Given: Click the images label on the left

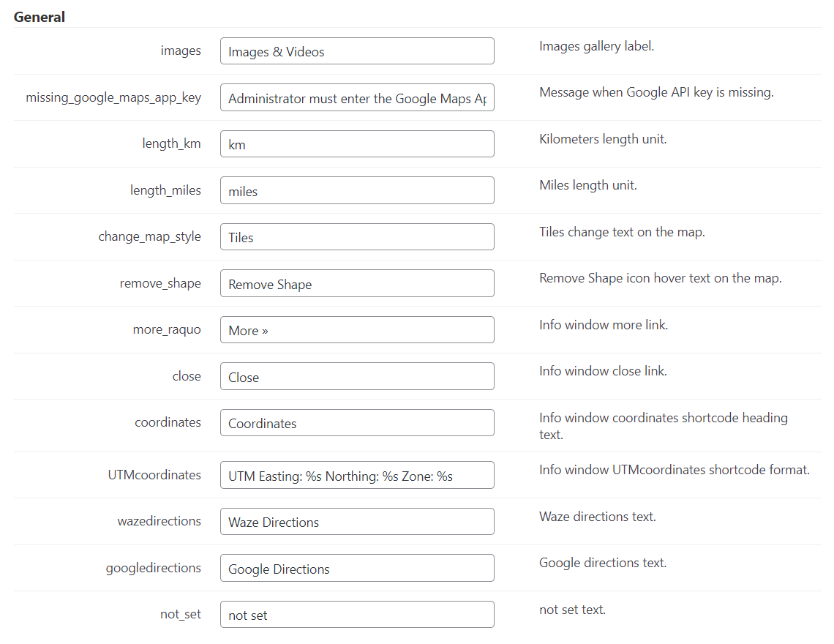Looking at the screenshot, I should [x=181, y=50].
